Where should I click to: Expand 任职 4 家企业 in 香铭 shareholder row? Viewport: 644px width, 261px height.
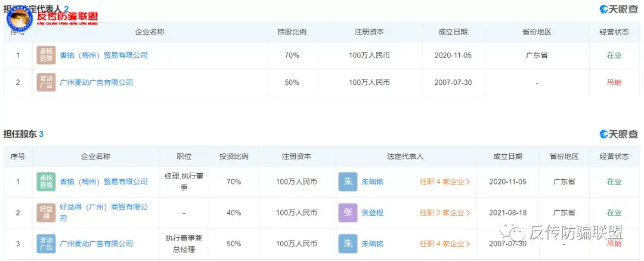(445, 182)
